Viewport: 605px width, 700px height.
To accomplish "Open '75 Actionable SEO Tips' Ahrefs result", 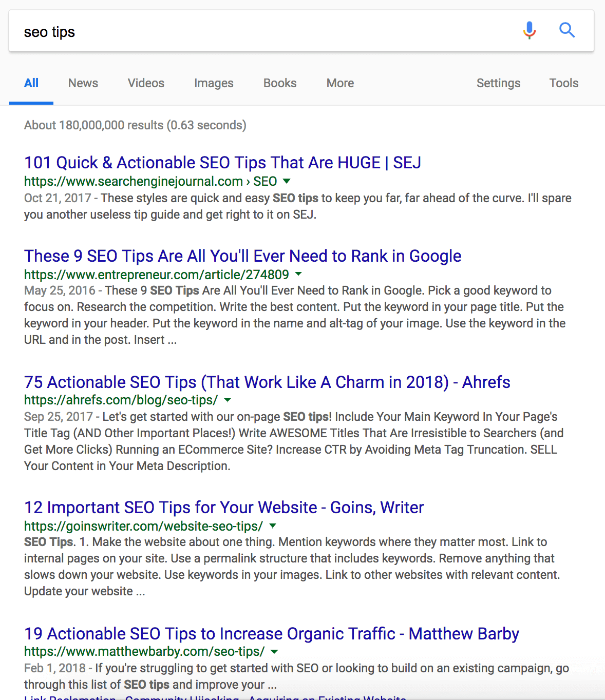I will click(x=267, y=382).
